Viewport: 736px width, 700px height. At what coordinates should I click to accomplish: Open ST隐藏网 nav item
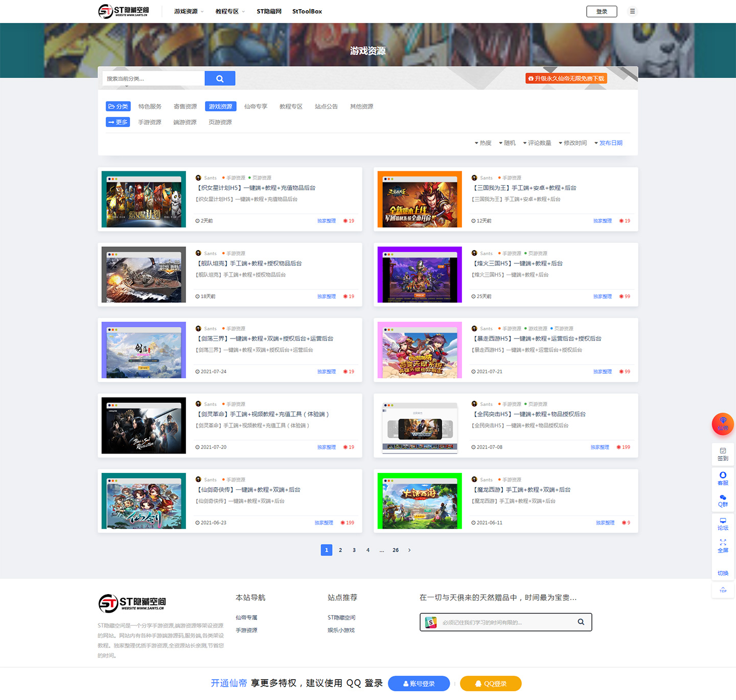[x=269, y=11]
